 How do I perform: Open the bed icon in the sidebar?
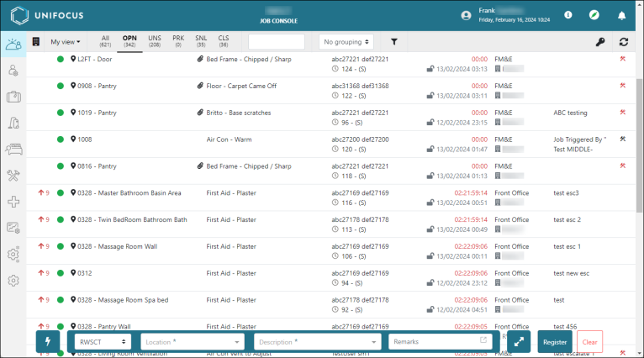(13, 150)
